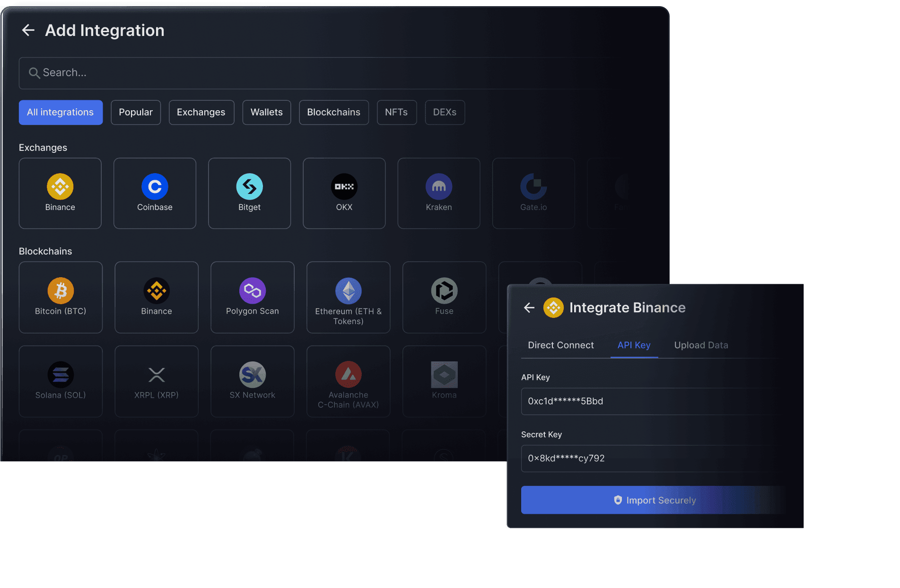This screenshot has width=900, height=588.
Task: Choose the Kroma blockchain icon
Action: 445,375
